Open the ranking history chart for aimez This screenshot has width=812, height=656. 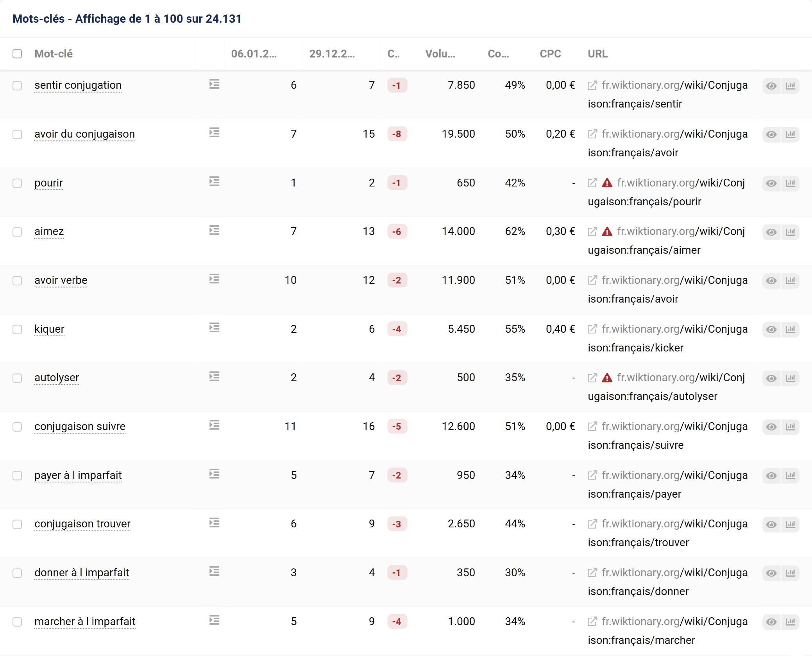coord(791,232)
